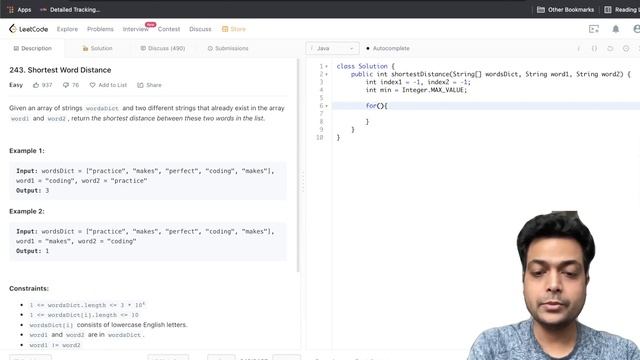Open the Discuss nav link
This screenshot has height=360, width=640.
click(x=200, y=29)
